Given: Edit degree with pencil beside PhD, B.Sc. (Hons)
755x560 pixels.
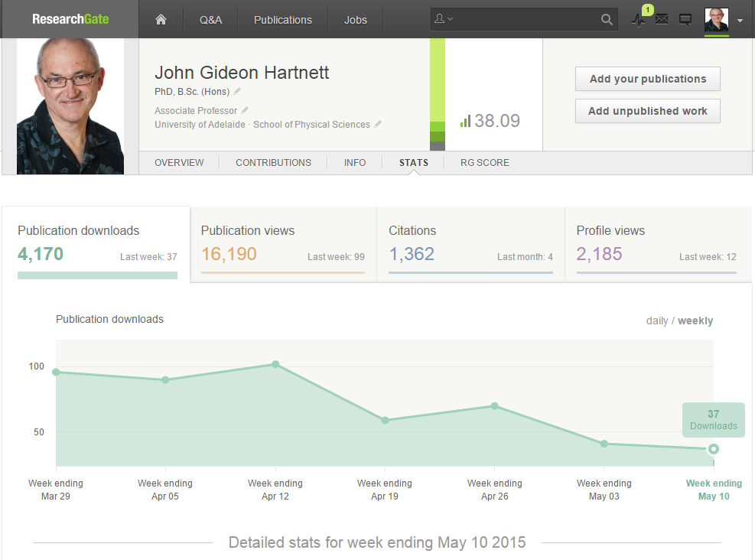Looking at the screenshot, I should tap(237, 92).
